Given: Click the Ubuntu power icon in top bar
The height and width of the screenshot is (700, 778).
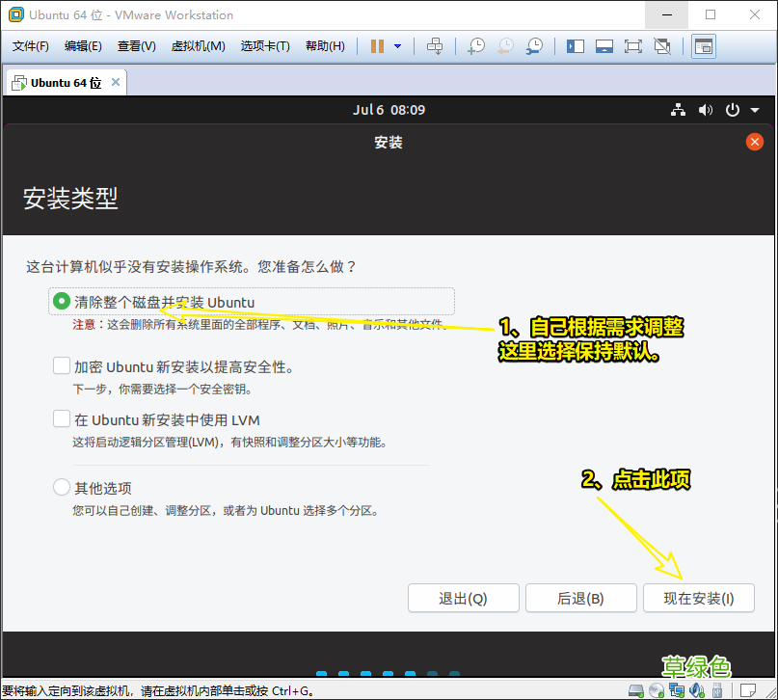Looking at the screenshot, I should (x=733, y=110).
